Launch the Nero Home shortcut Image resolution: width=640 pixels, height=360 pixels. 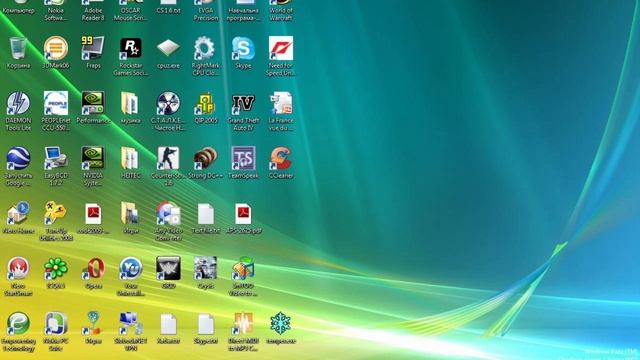click(18, 213)
